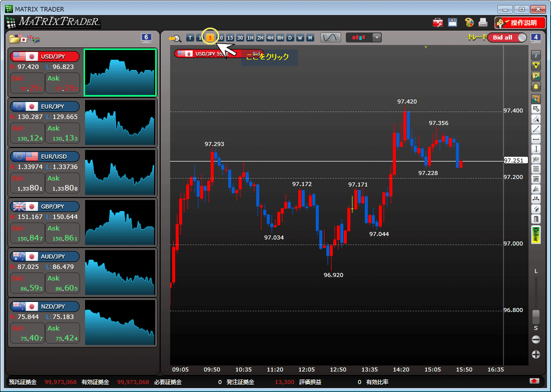Image resolution: width=551 pixels, height=392 pixels.
Task: Switch chart to 4H timeframe
Action: [x=270, y=38]
